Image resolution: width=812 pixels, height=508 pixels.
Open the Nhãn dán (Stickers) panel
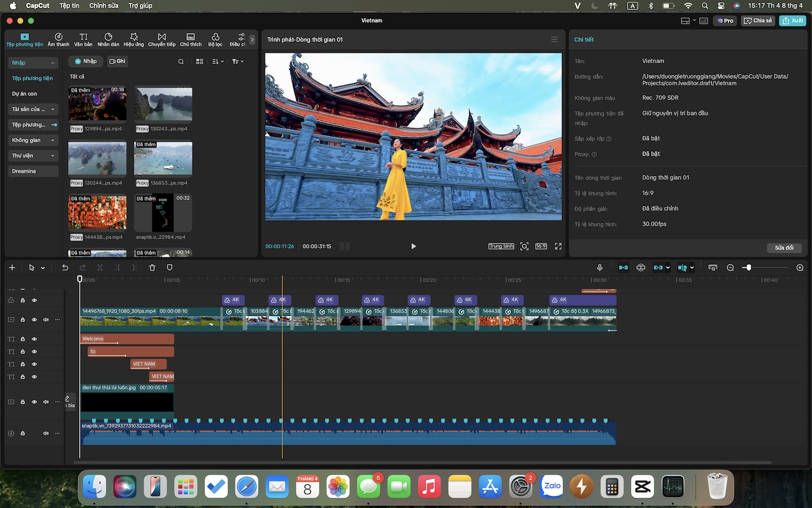click(x=108, y=39)
